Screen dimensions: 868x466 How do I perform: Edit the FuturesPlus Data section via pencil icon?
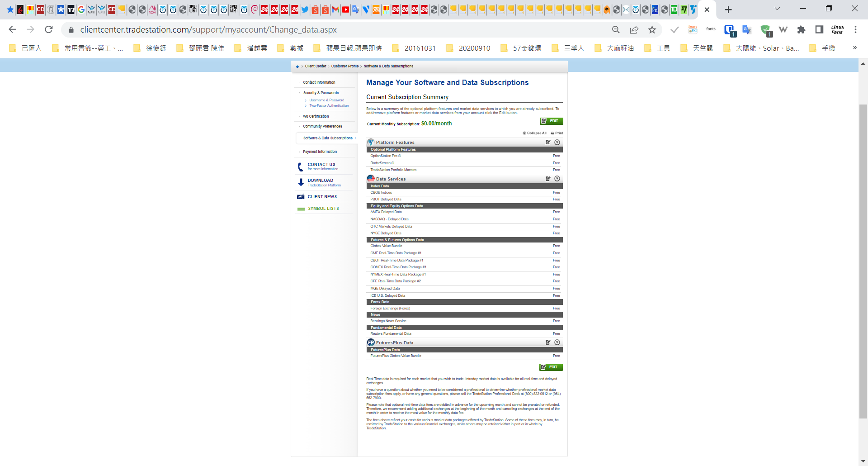(548, 342)
